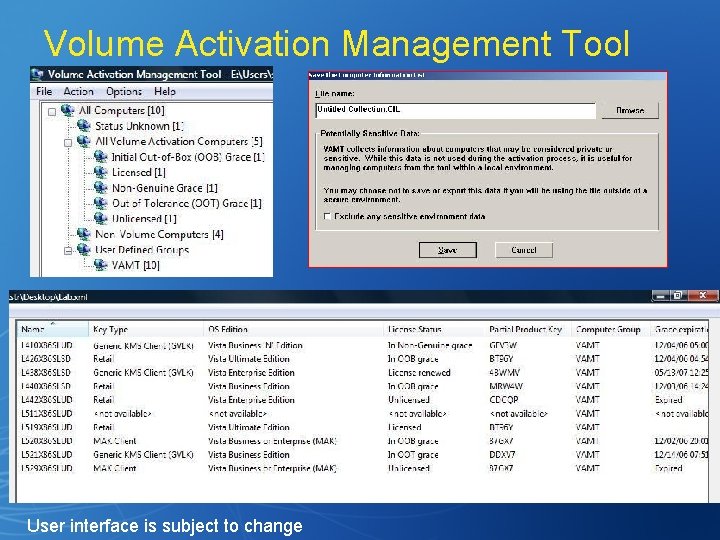Close the lower list window

(702, 296)
